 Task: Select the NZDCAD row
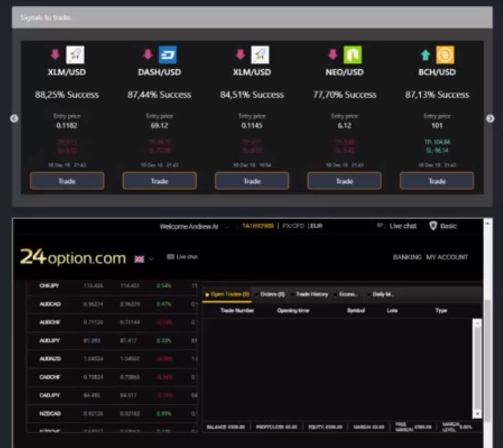pos(112,414)
